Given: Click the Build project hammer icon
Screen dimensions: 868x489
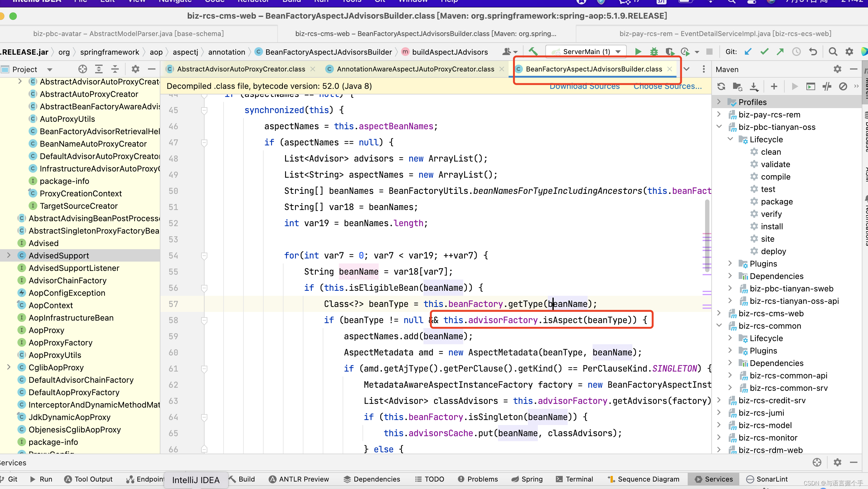Looking at the screenshot, I should coord(533,52).
